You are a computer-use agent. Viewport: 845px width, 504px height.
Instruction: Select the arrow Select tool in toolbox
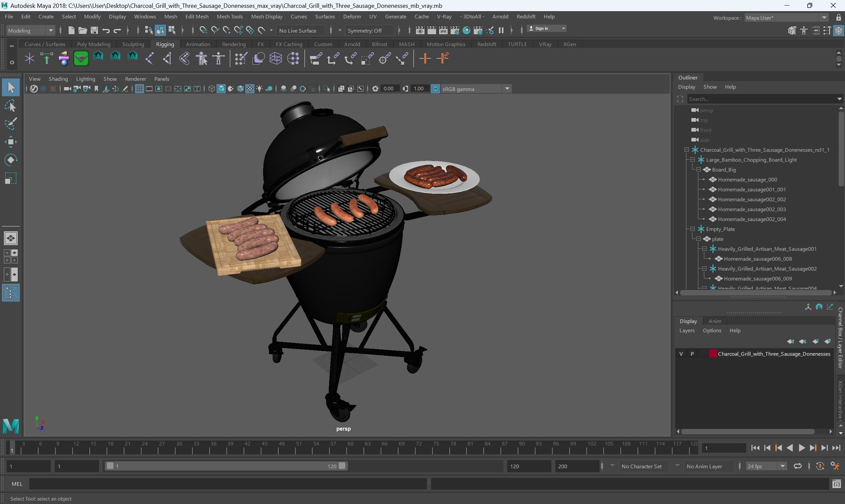pos(10,87)
